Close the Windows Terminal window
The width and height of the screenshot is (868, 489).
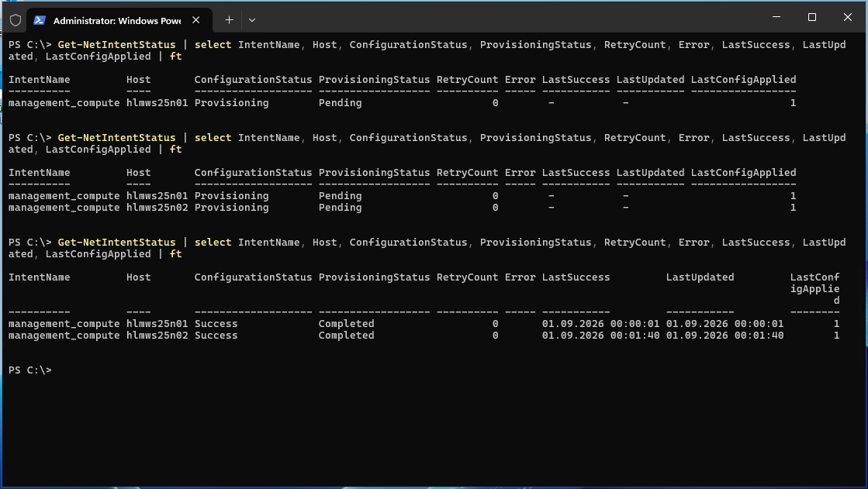848,17
